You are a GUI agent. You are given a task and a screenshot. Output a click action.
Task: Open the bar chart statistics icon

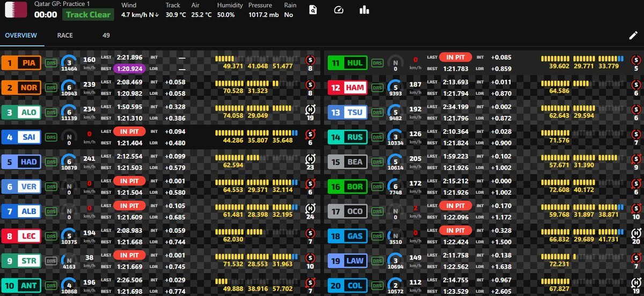365,10
